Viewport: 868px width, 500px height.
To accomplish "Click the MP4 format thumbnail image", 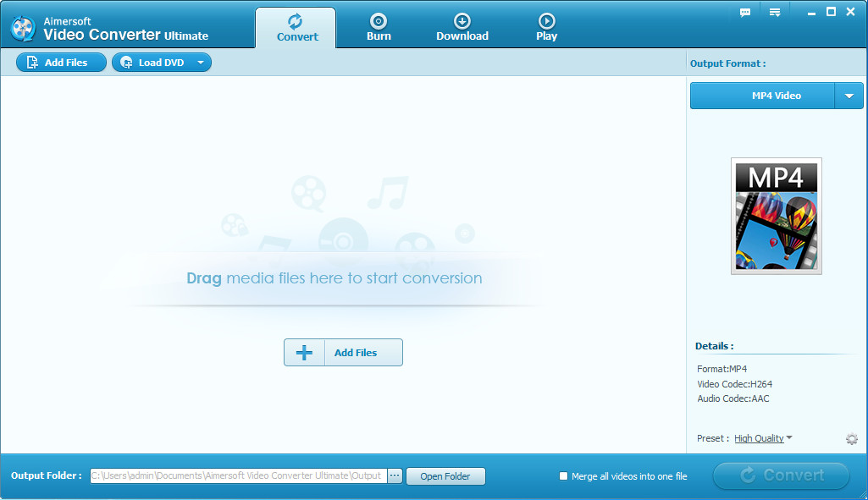I will click(x=776, y=216).
